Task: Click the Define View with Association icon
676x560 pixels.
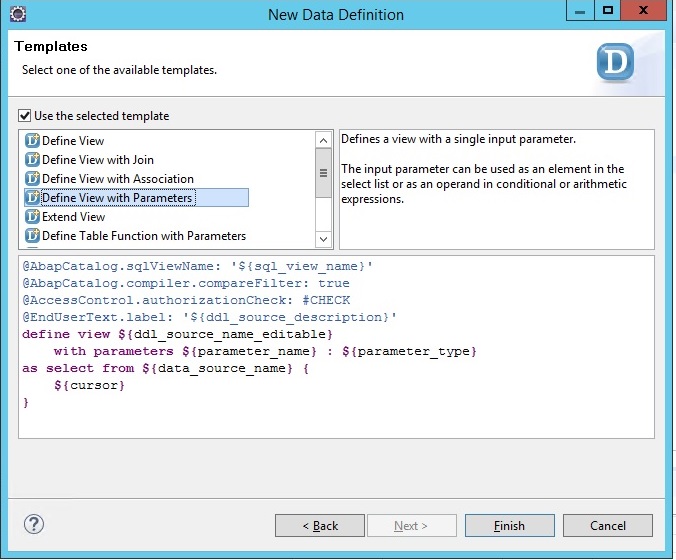Action: (x=32, y=178)
